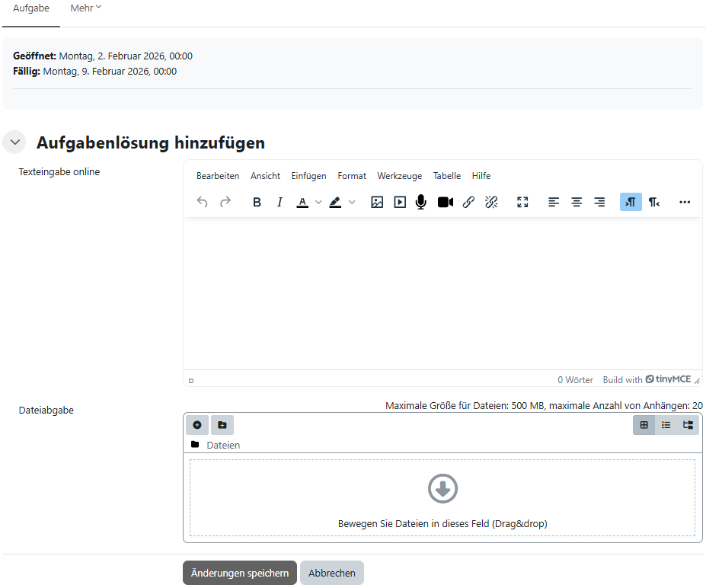This screenshot has height=588, width=706.
Task: Switch to right-to-left text direction
Action: pyautogui.click(x=653, y=202)
